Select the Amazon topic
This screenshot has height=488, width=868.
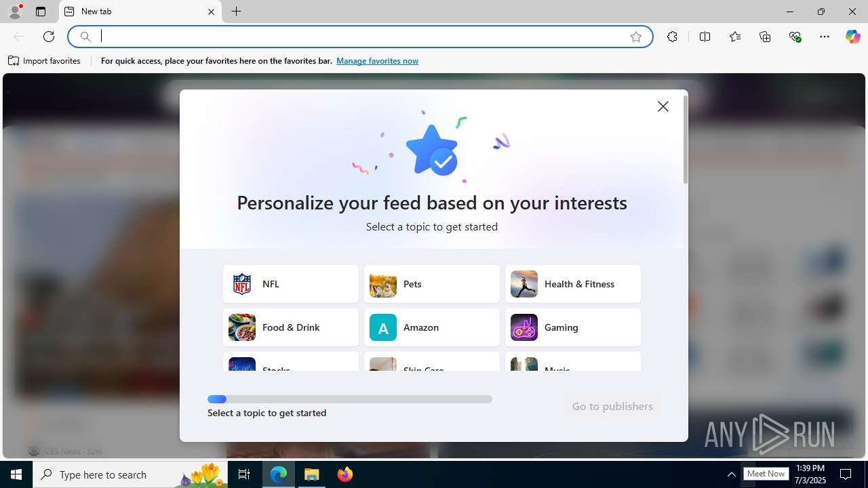432,327
